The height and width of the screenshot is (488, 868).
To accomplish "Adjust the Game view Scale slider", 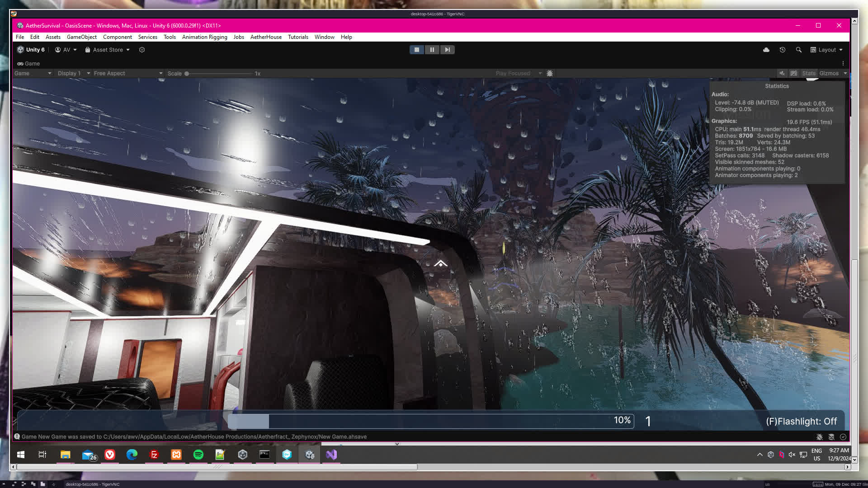I will [187, 73].
